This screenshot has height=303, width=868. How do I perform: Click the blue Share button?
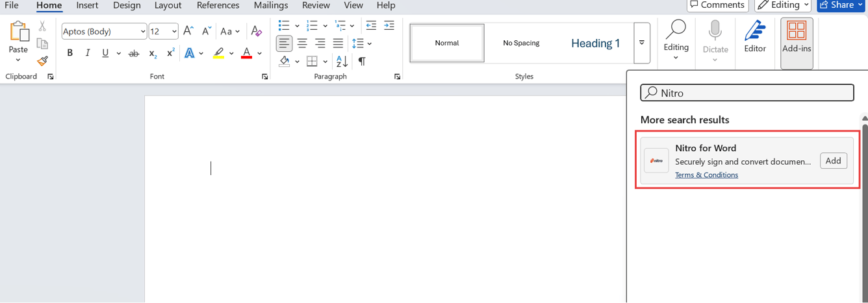[x=841, y=5]
